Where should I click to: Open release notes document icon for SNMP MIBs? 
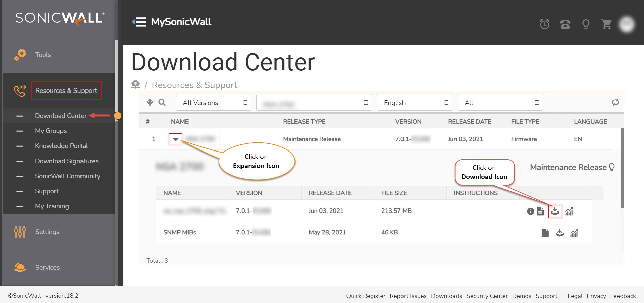pyautogui.click(x=545, y=233)
